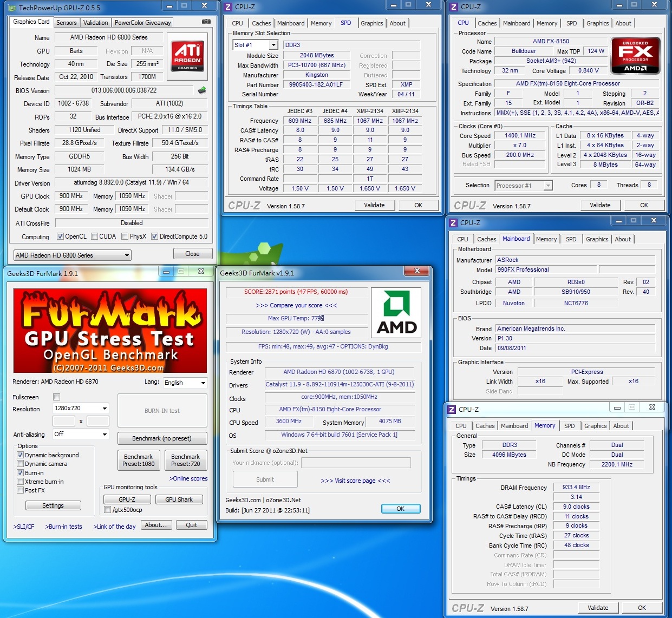This screenshot has width=672, height=618.
Task: Click OK in FurMark score window
Action: point(401,509)
